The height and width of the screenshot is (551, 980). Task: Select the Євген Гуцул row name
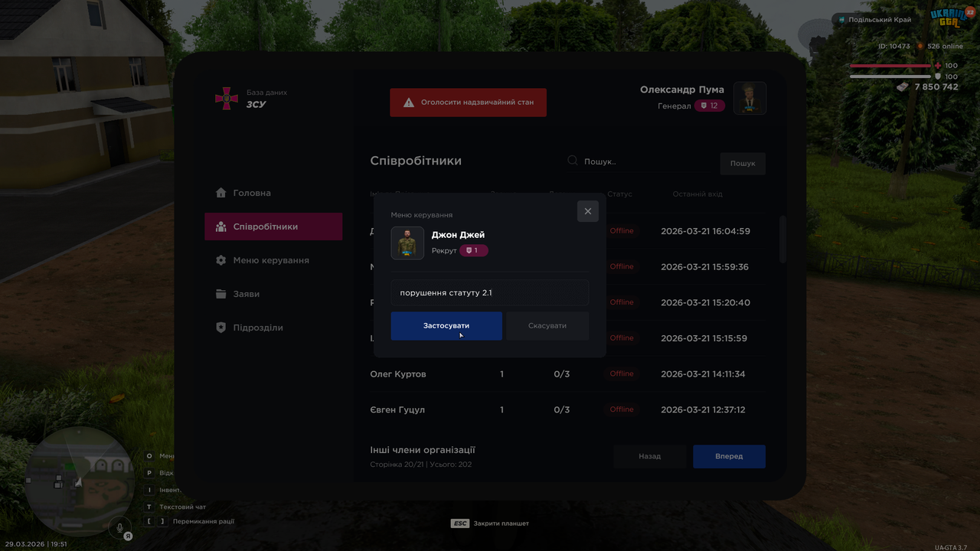397,410
